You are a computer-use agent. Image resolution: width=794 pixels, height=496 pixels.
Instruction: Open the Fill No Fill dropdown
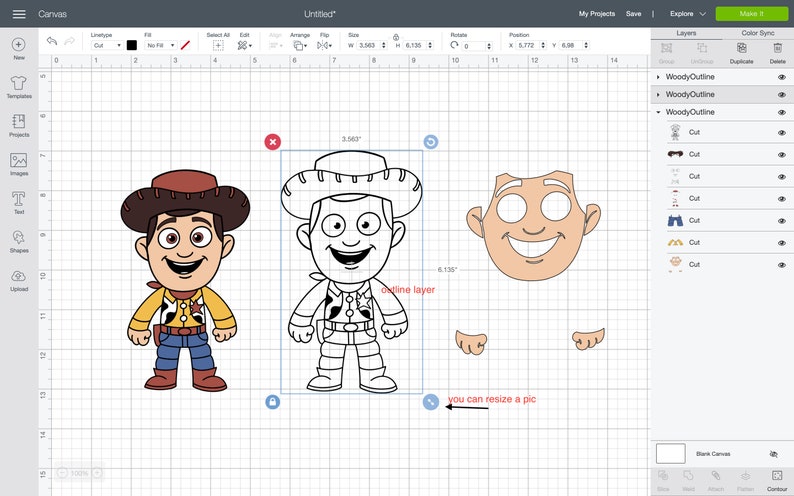pos(160,45)
